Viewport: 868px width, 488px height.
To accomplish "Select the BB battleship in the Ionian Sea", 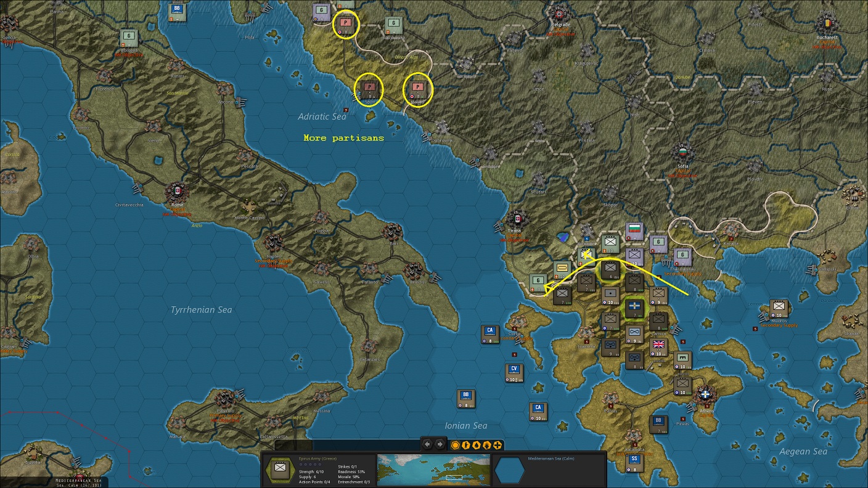I will (466, 399).
